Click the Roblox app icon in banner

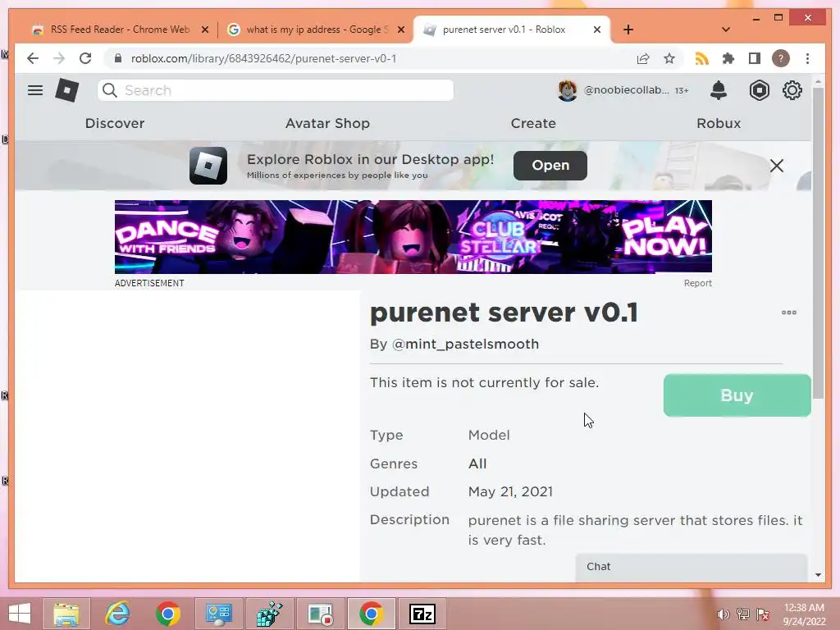208,166
